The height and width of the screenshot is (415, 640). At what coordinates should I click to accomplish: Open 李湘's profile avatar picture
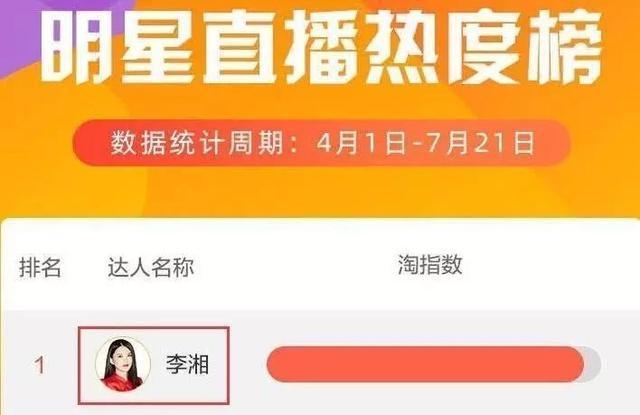point(123,364)
